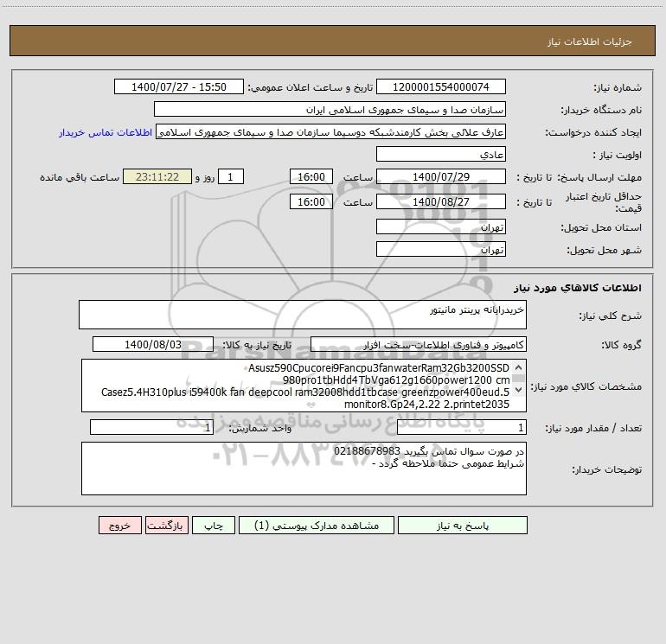Click inside the 'شرح کلی نیاز' text area
This screenshot has height=644, width=666.
point(302,315)
